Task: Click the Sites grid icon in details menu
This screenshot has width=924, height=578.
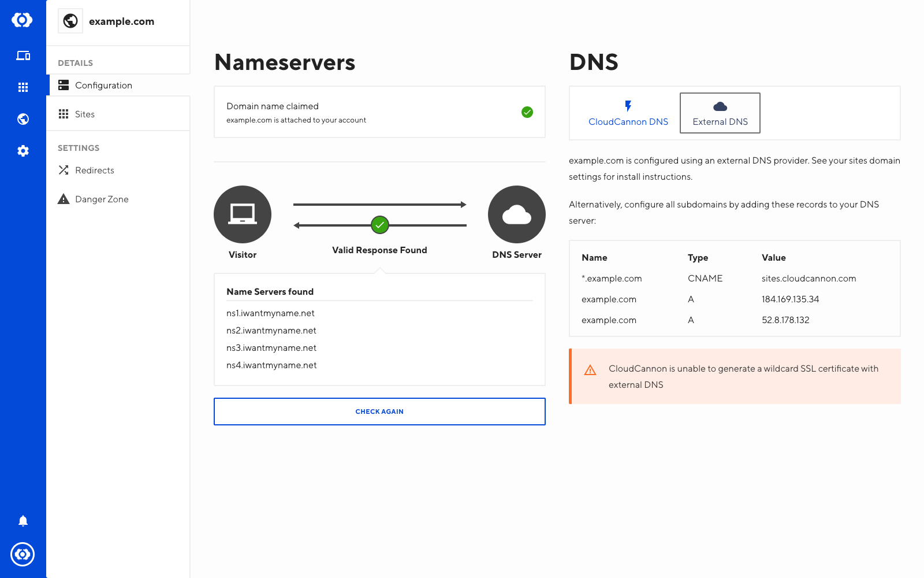Action: point(64,114)
